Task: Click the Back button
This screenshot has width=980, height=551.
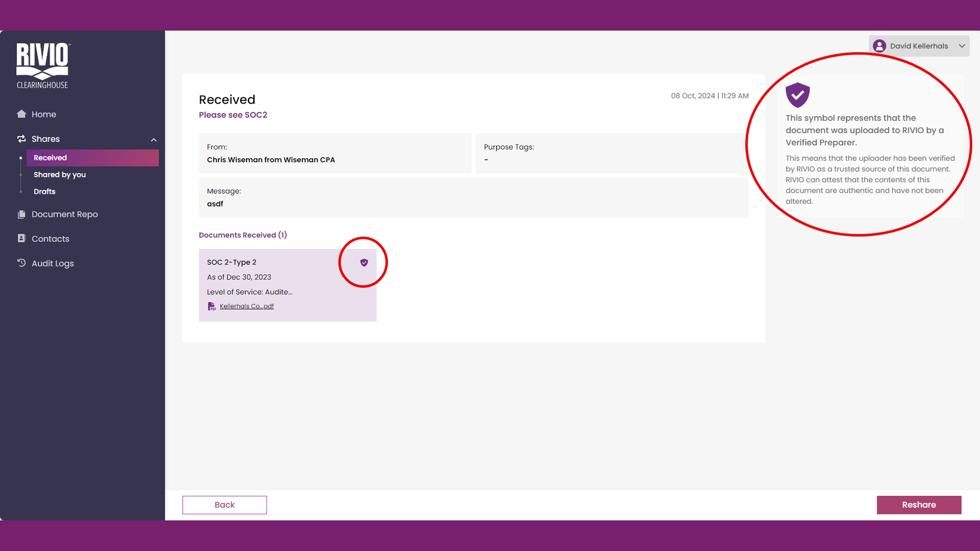Action: pyautogui.click(x=225, y=505)
